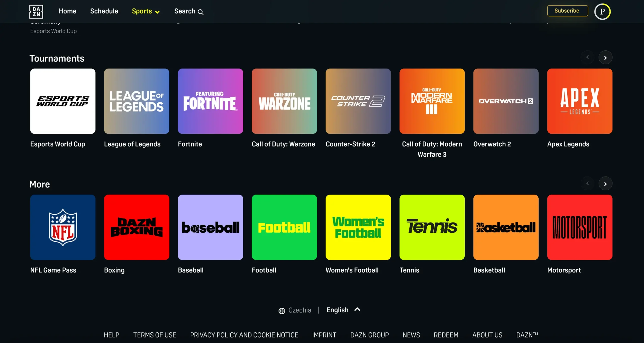Toggle the More section previous arrow
Image resolution: width=644 pixels, height=343 pixels.
pos(588,183)
